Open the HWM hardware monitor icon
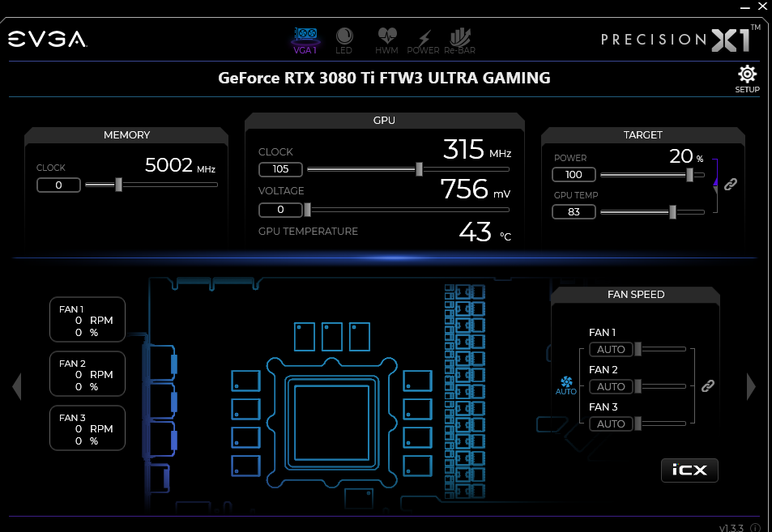Screen dimensions: 772x532 click(386, 39)
